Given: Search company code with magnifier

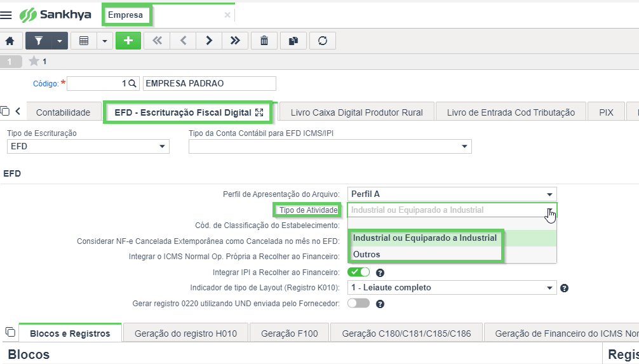Looking at the screenshot, I should pos(132,84).
